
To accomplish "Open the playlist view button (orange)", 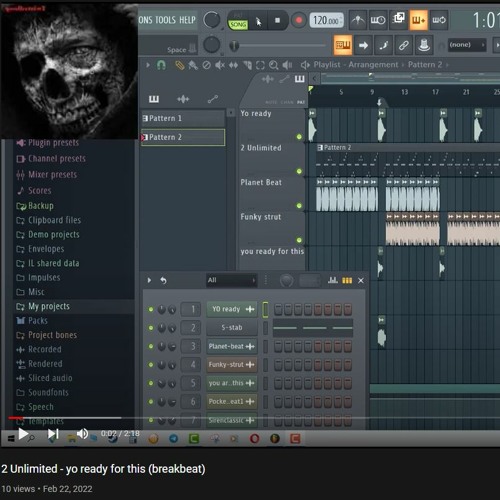I will click(343, 45).
